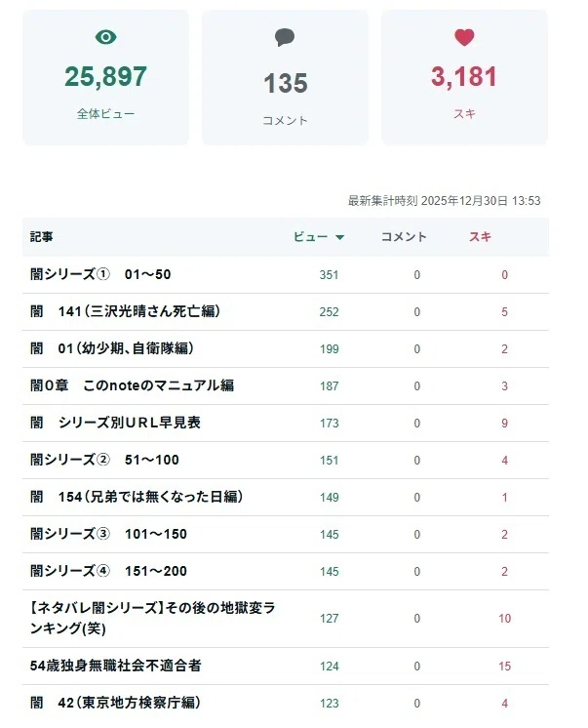Open the 全体ビュー 25,897 card
Image resolution: width=588 pixels, height=728 pixels.
(106, 77)
